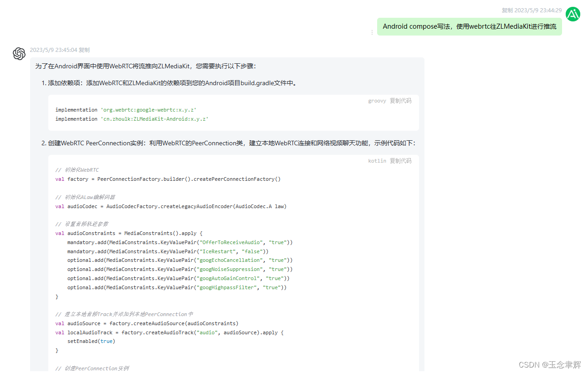Click the line 'val audioCodec = AudioCodecFactory...'

pos(171,206)
